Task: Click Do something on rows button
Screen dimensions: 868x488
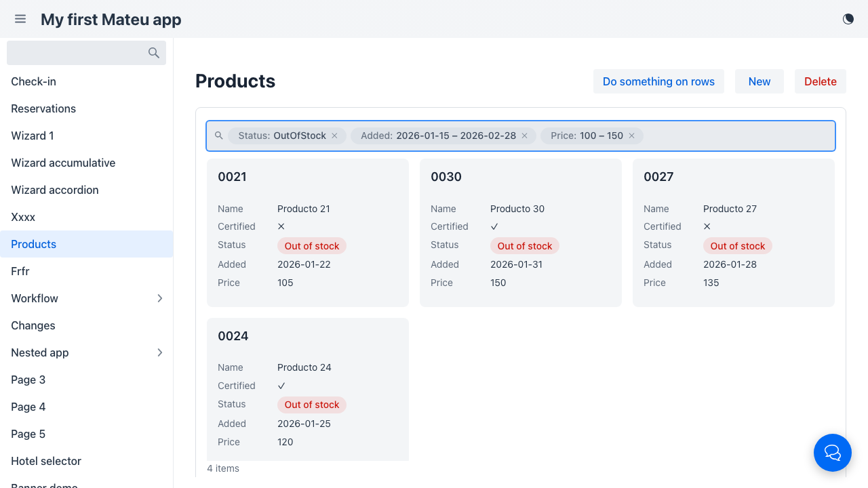Action: point(658,81)
